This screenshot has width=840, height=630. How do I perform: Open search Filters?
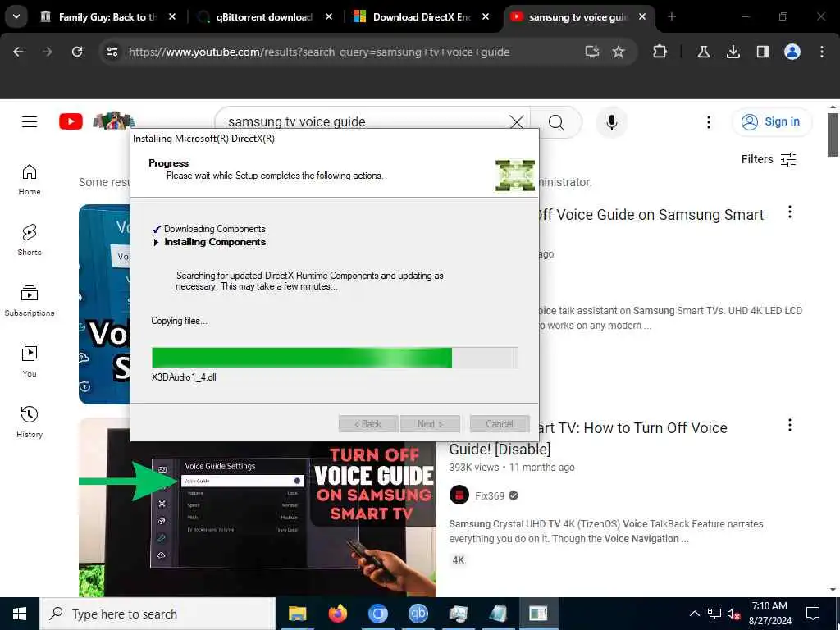click(x=769, y=159)
